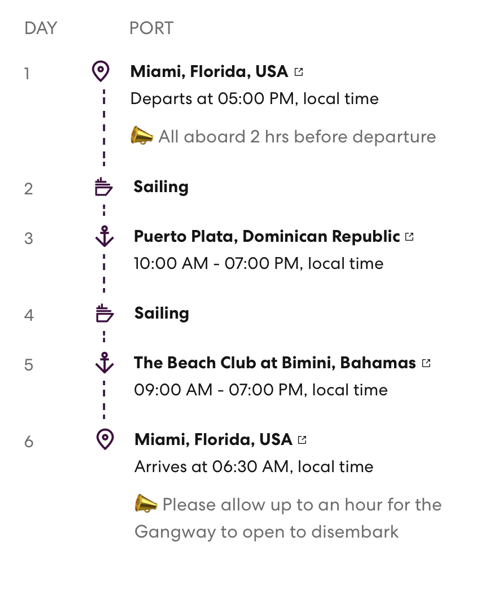Click the ship icon on Day 4
480x592 pixels.
click(x=105, y=313)
